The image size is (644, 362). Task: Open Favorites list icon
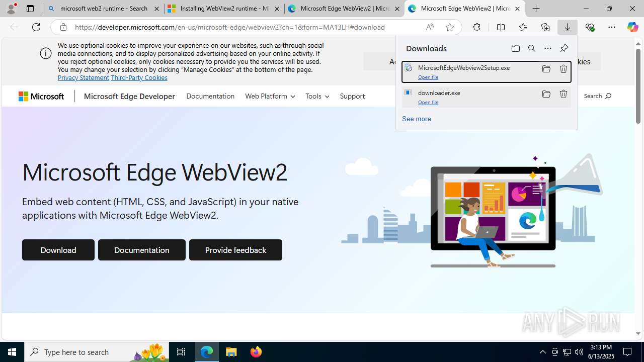[523, 27]
